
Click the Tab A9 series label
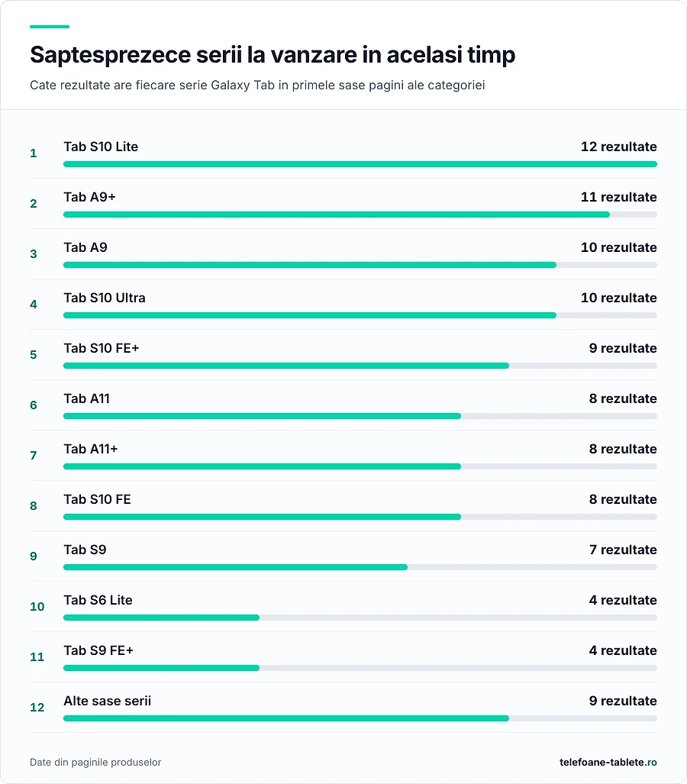click(85, 247)
